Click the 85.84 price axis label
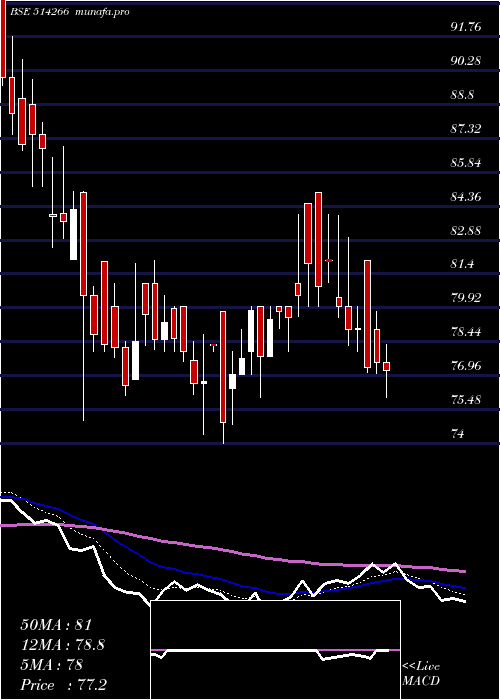The width and height of the screenshot is (500, 700). pos(466,162)
